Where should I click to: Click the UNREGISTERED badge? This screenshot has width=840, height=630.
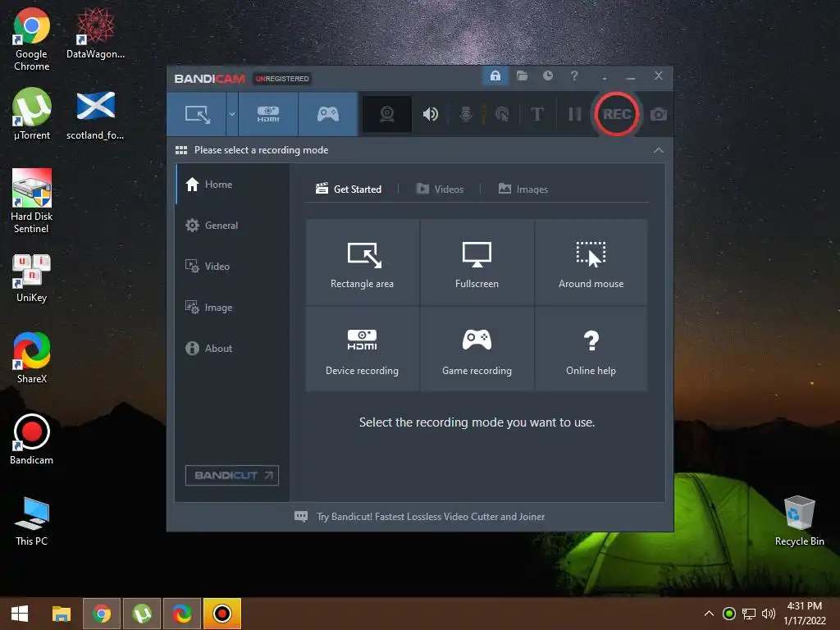coord(282,79)
